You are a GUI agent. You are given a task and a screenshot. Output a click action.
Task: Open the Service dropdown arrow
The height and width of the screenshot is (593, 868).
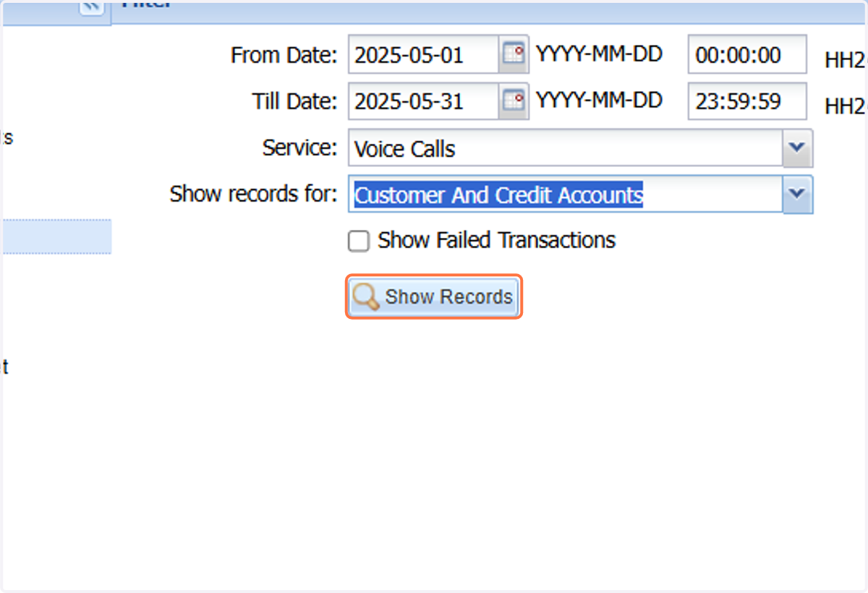pyautogui.click(x=797, y=149)
